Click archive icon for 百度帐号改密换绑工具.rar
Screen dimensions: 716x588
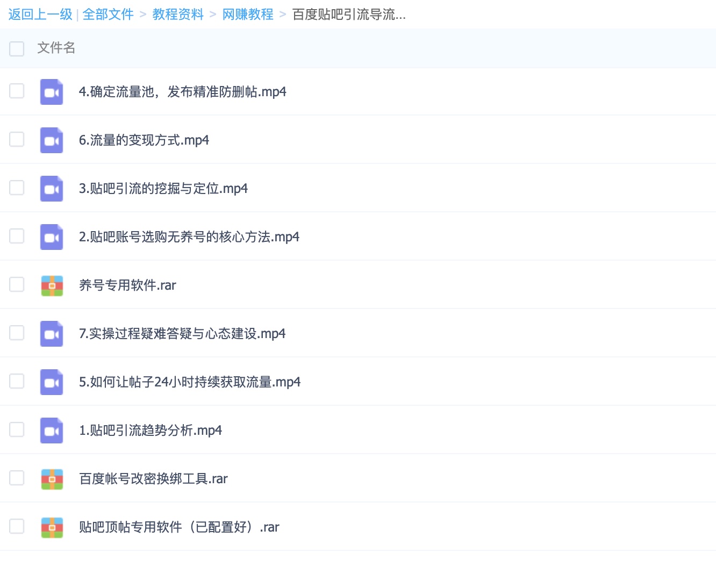click(x=52, y=479)
